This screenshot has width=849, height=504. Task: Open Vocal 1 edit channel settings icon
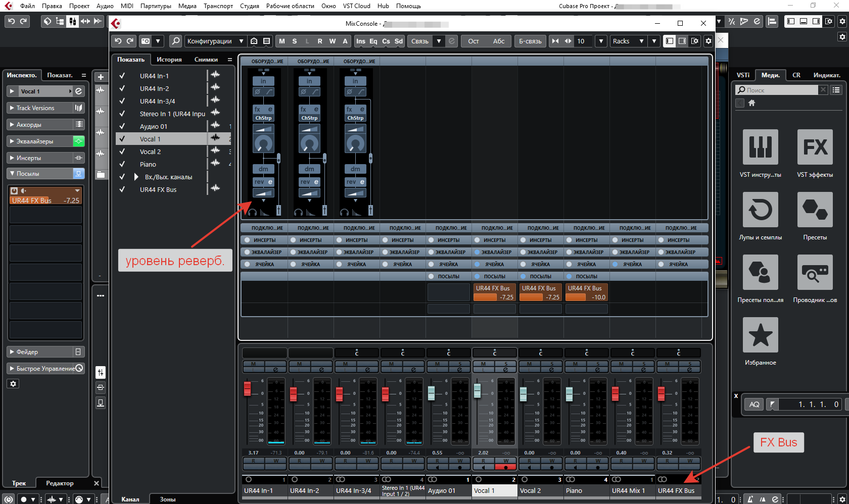click(79, 91)
